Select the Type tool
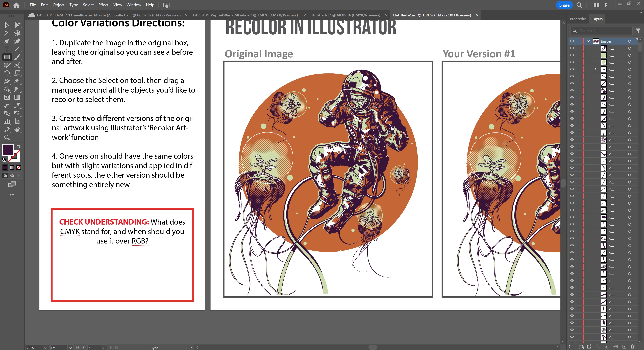Viewport: 644px width, 350px height. 7,49
